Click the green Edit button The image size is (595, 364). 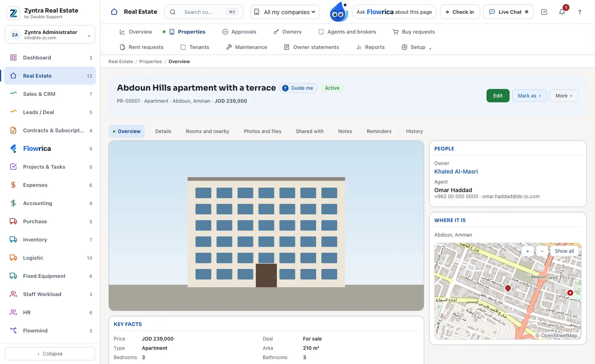point(498,96)
